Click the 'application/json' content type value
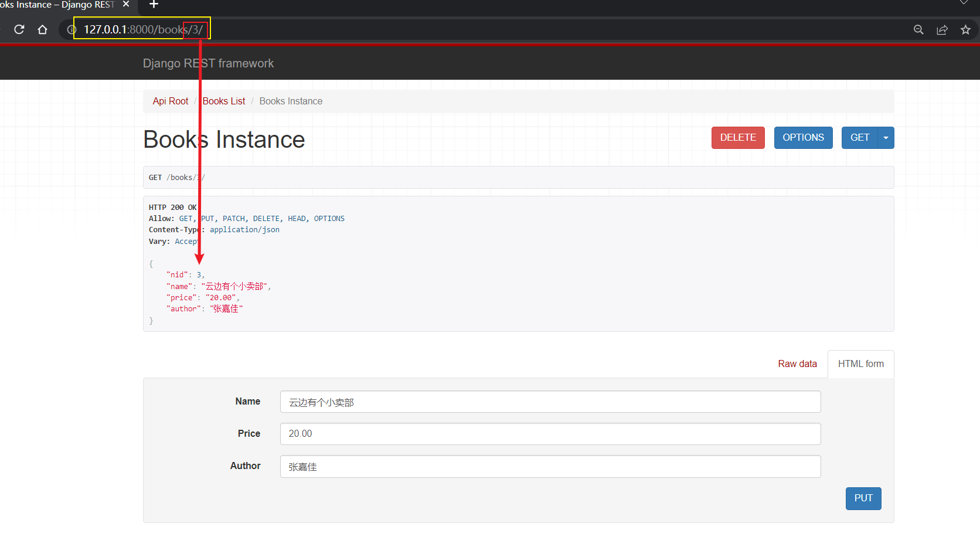The height and width of the screenshot is (557, 980). click(244, 230)
